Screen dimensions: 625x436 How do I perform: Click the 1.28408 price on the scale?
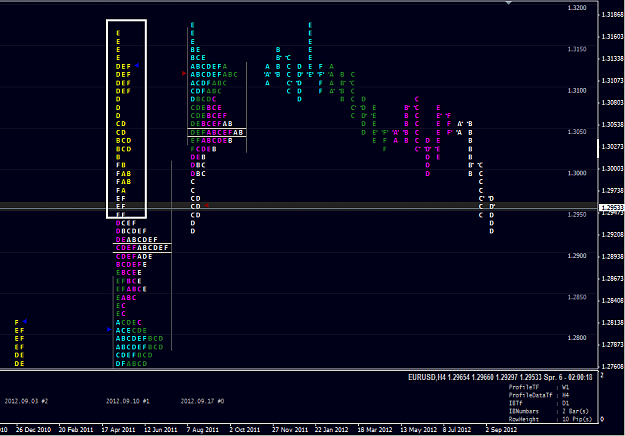pyautogui.click(x=612, y=300)
